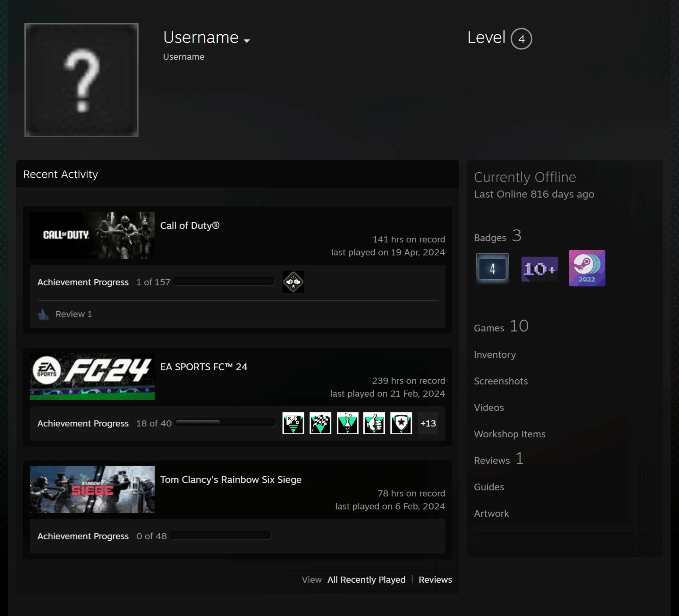Open the Review 1 link
Viewport: 679px width, 616px height.
pos(74,314)
